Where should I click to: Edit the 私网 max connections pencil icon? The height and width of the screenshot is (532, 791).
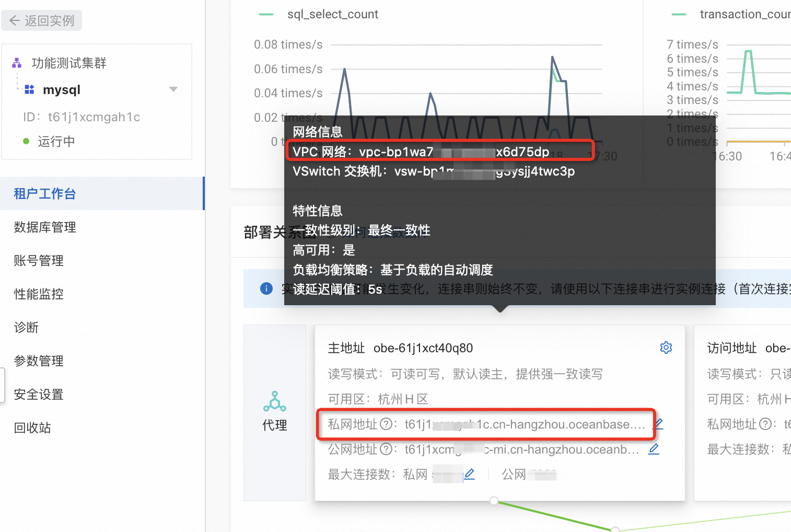[x=469, y=474]
